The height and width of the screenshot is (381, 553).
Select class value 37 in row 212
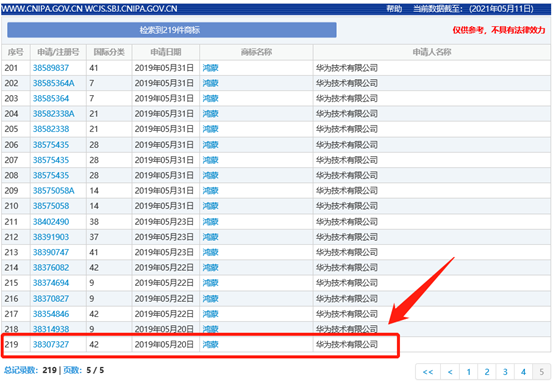pyautogui.click(x=94, y=237)
